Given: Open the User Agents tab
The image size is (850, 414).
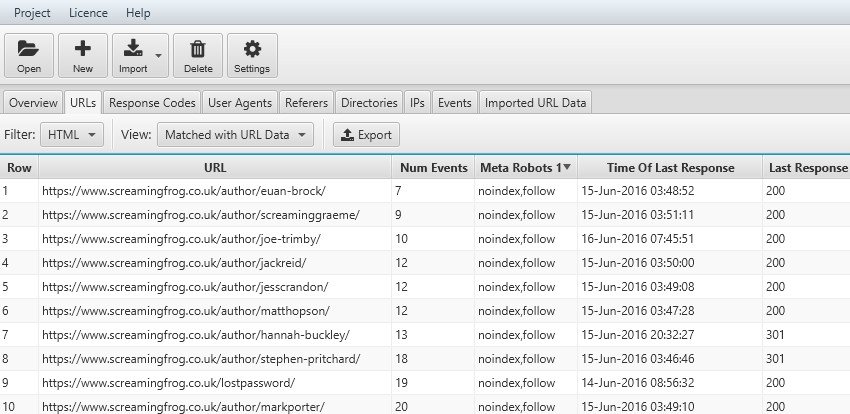Looking at the screenshot, I should (240, 102).
